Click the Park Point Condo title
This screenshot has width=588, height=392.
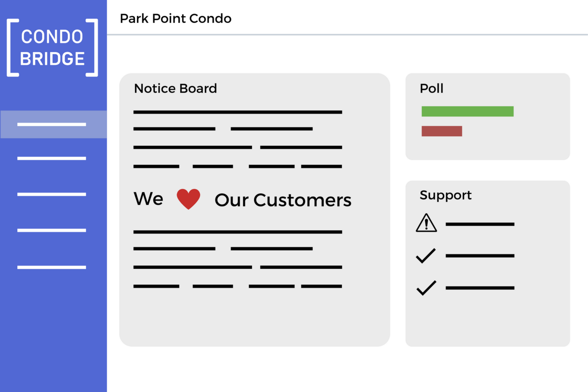point(176,18)
